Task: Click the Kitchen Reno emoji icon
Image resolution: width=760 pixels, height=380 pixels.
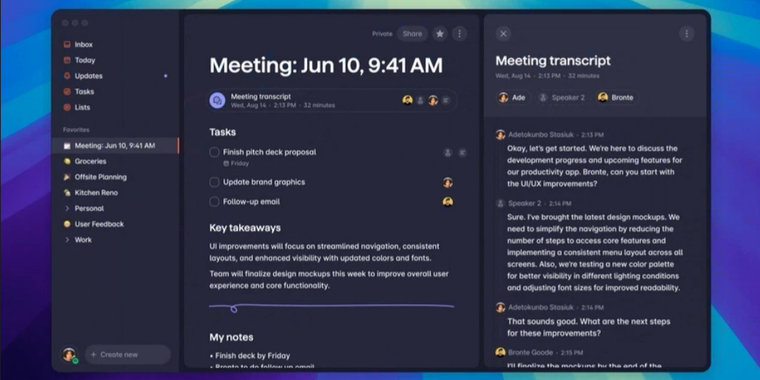Action: [x=67, y=192]
